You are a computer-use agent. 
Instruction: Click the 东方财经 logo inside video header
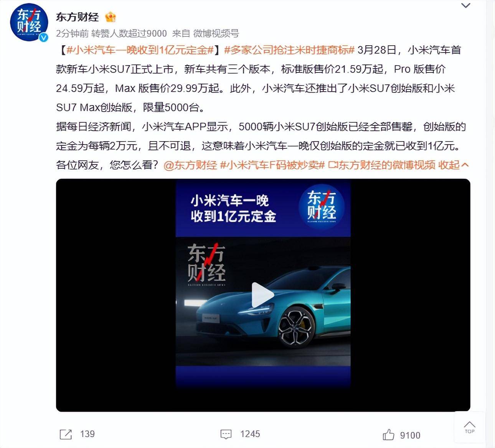(x=322, y=207)
